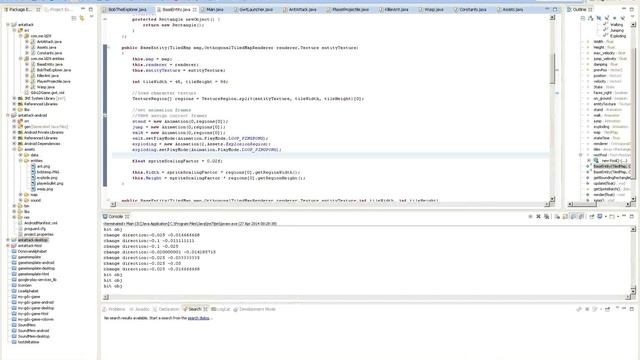Select max_velocity field in Outline
This screenshot has width=640, height=360.
coord(609,53)
